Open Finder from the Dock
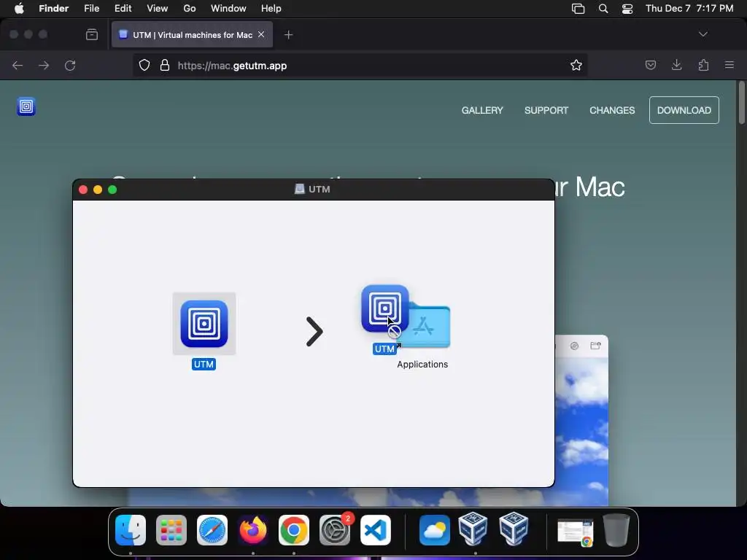 pyautogui.click(x=131, y=529)
